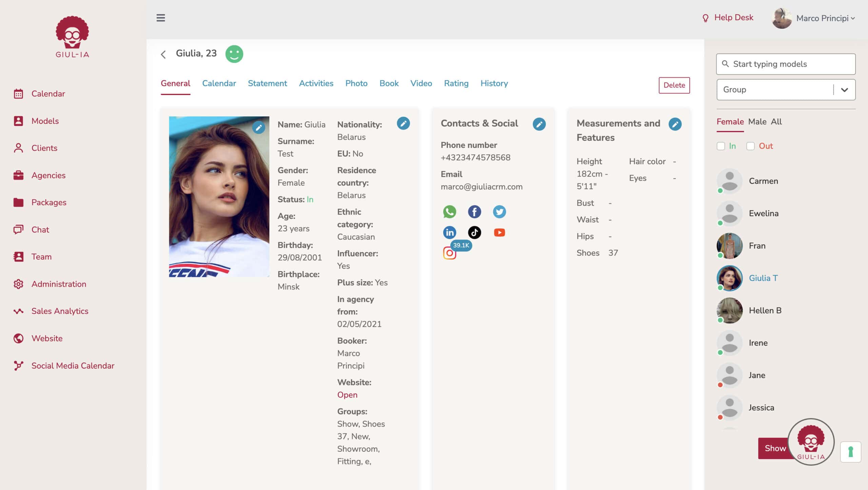868x490 pixels.
Task: Open WhatsApp contact icon
Action: 449,212
